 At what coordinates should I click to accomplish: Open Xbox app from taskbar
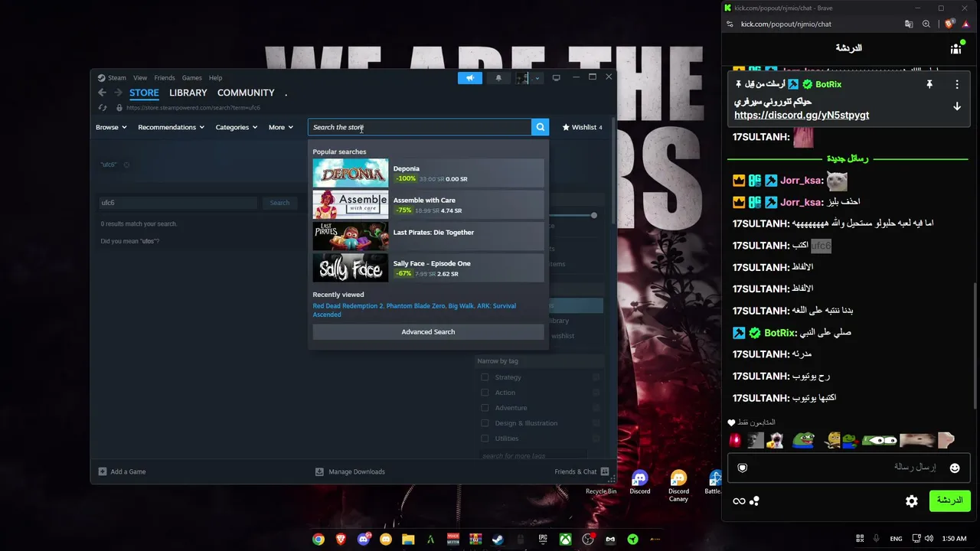[x=565, y=539]
